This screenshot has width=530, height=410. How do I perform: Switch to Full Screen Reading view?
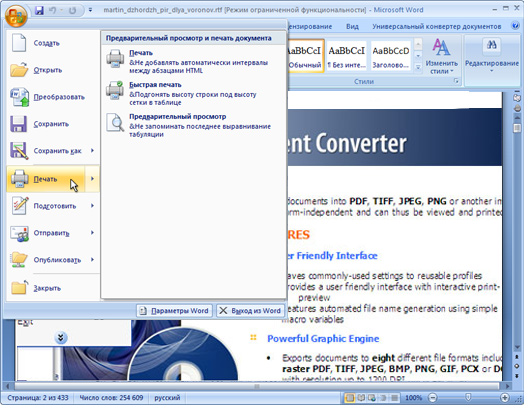361,398
